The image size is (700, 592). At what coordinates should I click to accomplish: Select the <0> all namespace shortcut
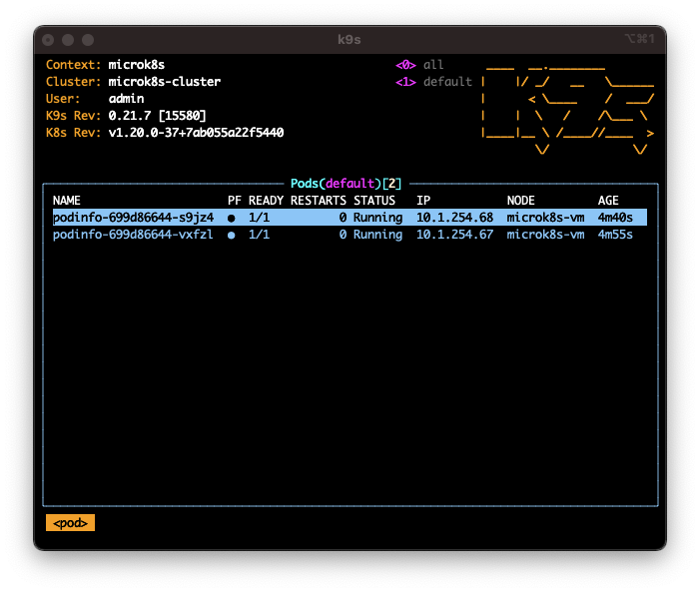click(420, 65)
